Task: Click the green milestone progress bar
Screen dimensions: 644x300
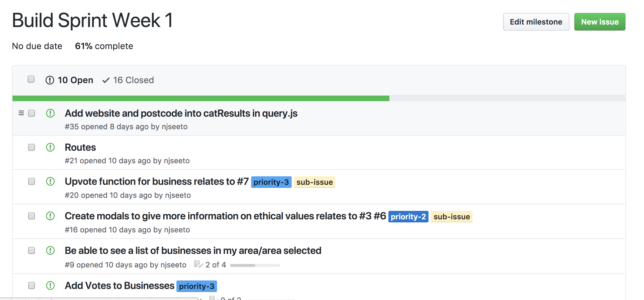Action: pyautogui.click(x=200, y=98)
